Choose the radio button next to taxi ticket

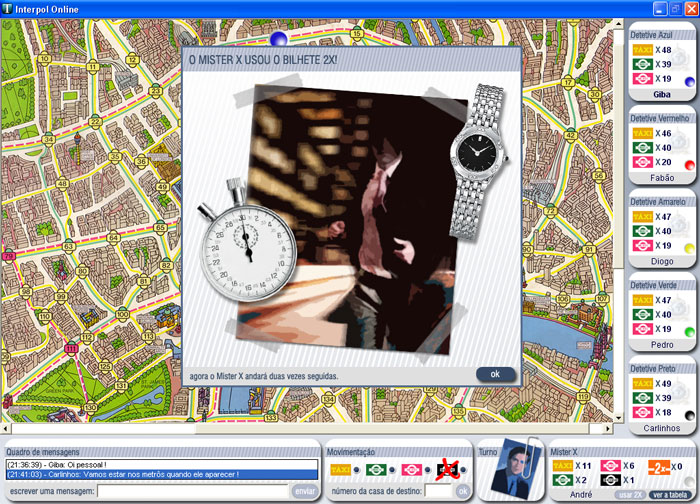tap(358, 470)
